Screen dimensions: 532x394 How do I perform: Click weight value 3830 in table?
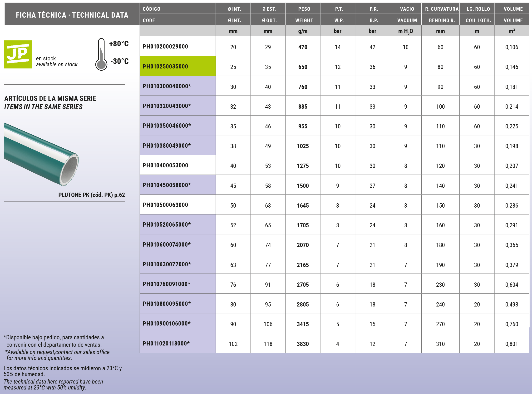[303, 344]
